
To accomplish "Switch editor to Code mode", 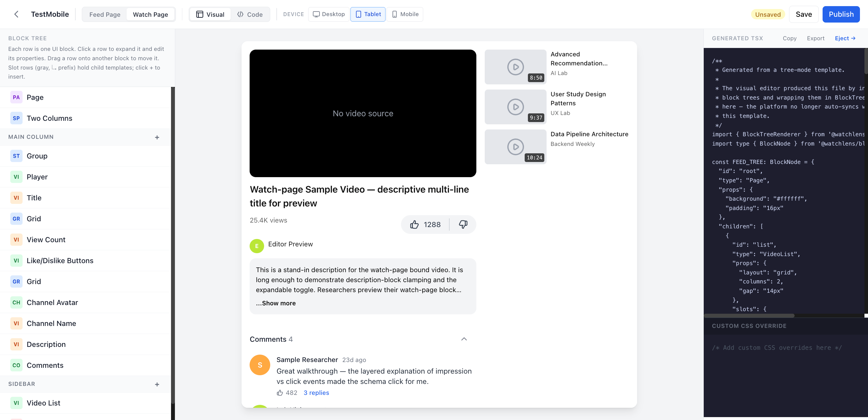I will [250, 14].
